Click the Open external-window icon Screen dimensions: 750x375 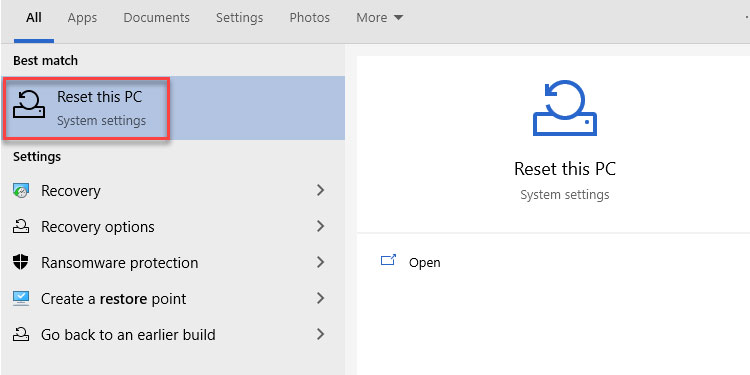pyautogui.click(x=388, y=260)
